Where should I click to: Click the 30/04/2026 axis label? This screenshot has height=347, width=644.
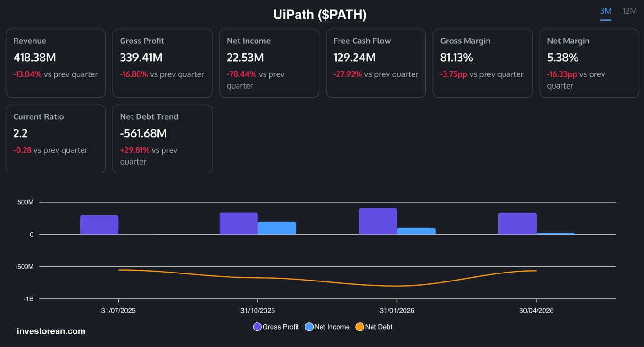point(537,311)
